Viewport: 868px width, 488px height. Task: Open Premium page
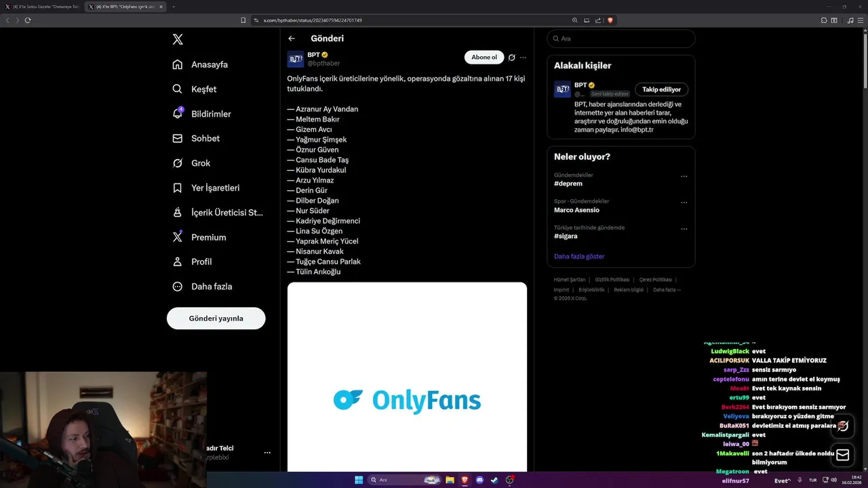[x=199, y=237]
